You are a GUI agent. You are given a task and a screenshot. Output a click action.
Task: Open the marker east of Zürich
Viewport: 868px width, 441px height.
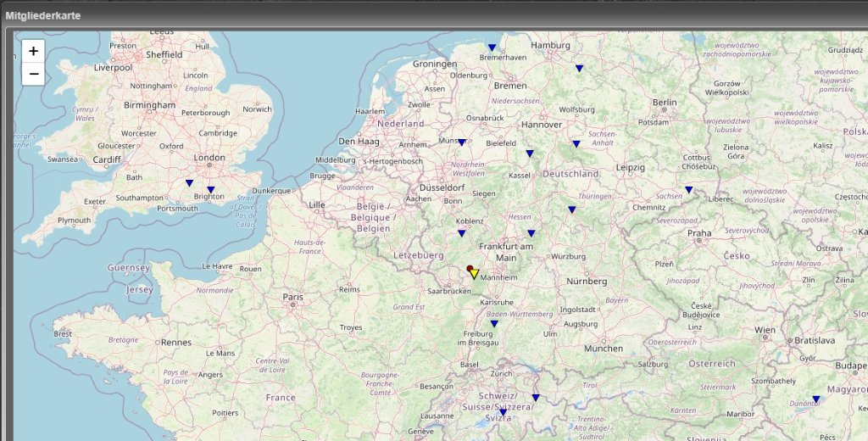[535, 398]
